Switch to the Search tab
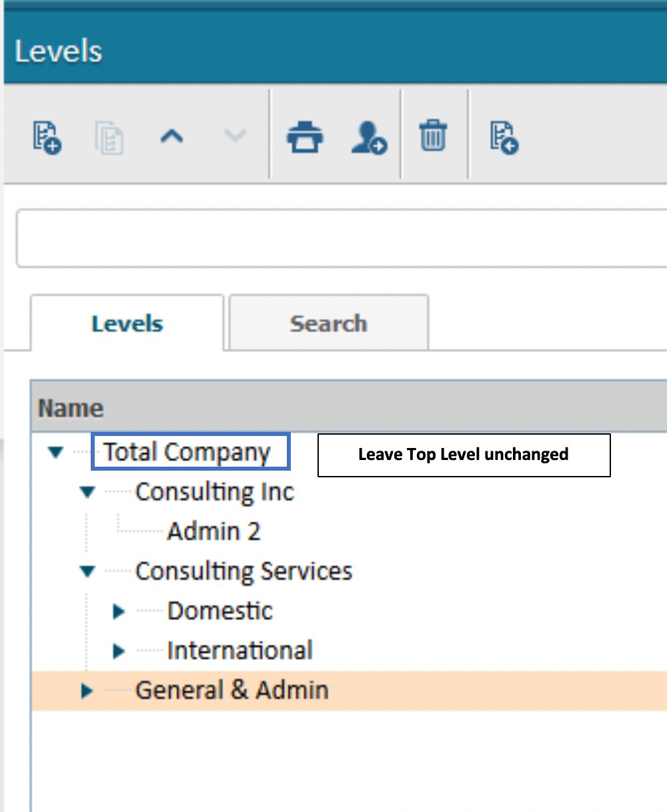The image size is (667, 812). click(328, 323)
